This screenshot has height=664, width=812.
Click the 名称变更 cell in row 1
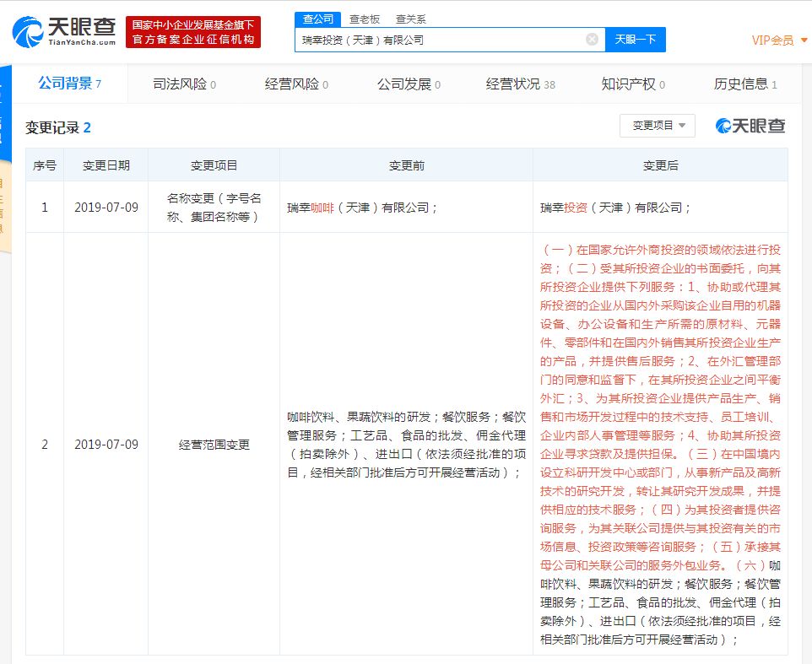pyautogui.click(x=214, y=207)
